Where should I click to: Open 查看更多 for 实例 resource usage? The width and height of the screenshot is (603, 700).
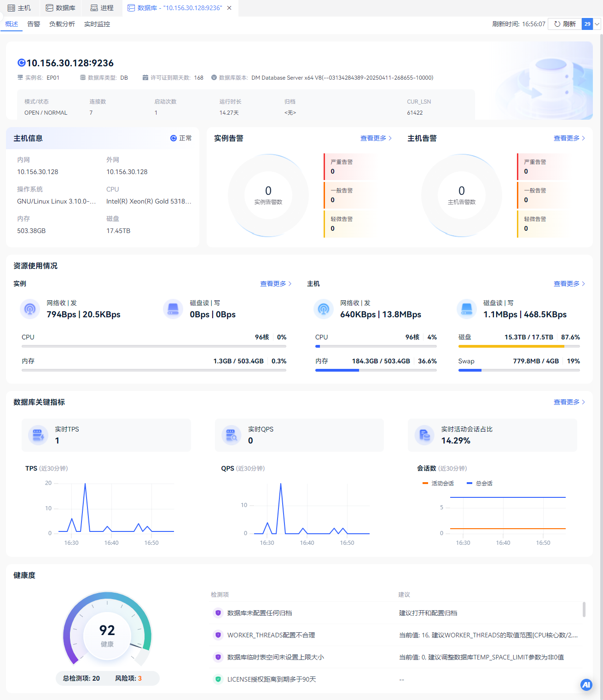pos(276,284)
